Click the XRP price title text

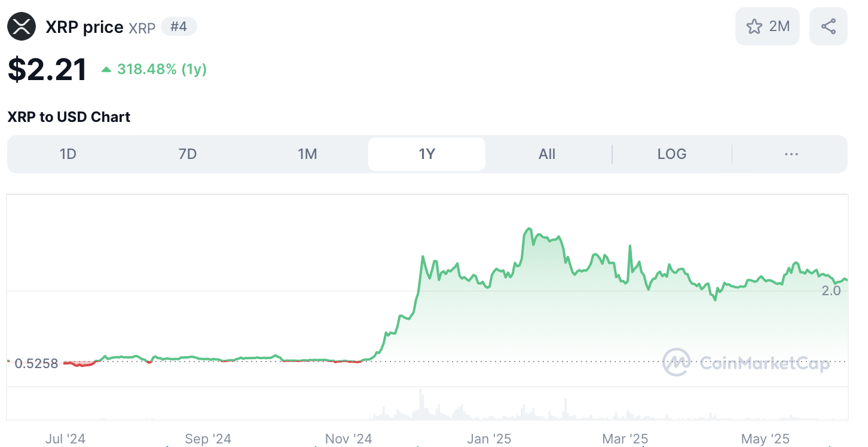[84, 27]
